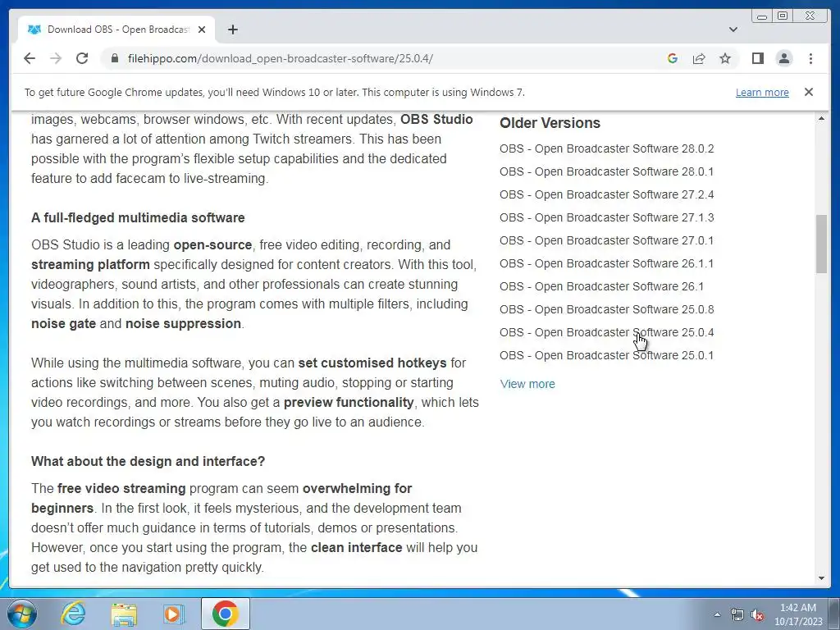
Task: Open OBS version 25.0.4 link
Action: 606,333
